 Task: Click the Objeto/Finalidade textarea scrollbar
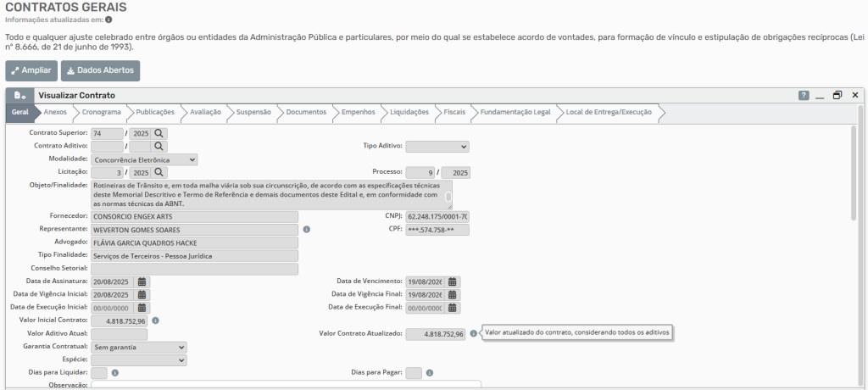click(448, 198)
